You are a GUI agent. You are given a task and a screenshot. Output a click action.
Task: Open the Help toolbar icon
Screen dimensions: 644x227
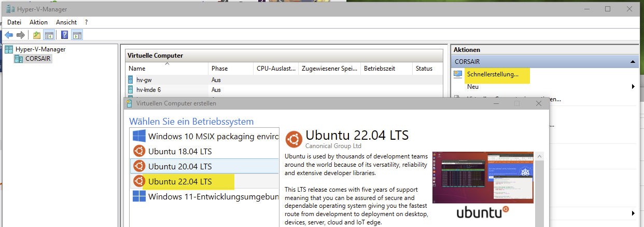pyautogui.click(x=64, y=35)
